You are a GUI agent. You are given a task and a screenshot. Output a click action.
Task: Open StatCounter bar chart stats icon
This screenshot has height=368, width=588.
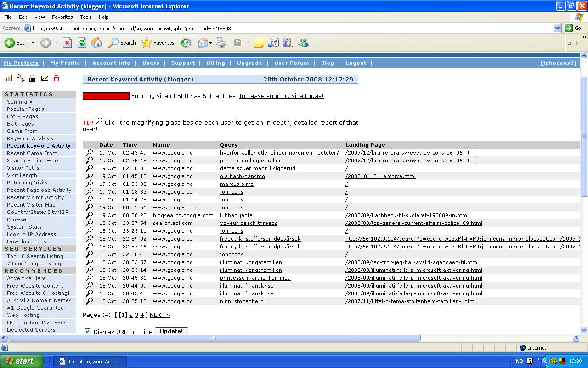tap(9, 78)
